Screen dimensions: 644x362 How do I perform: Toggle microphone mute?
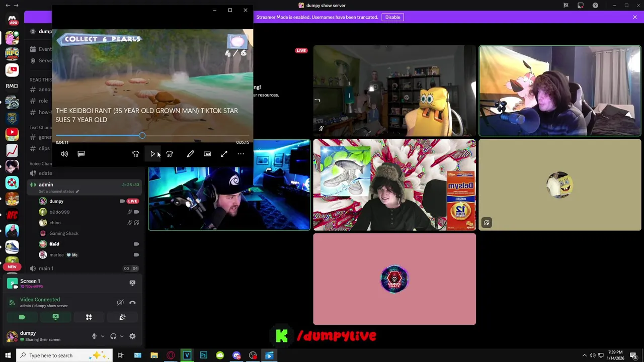point(94,336)
